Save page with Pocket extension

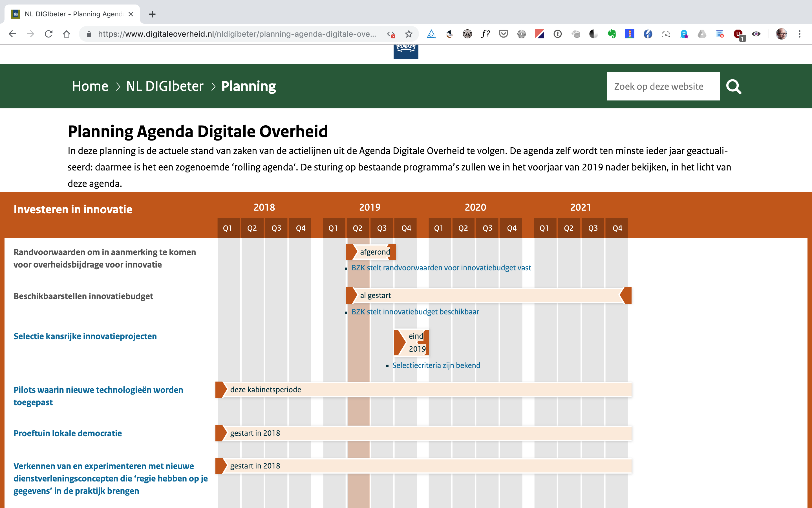click(x=503, y=34)
